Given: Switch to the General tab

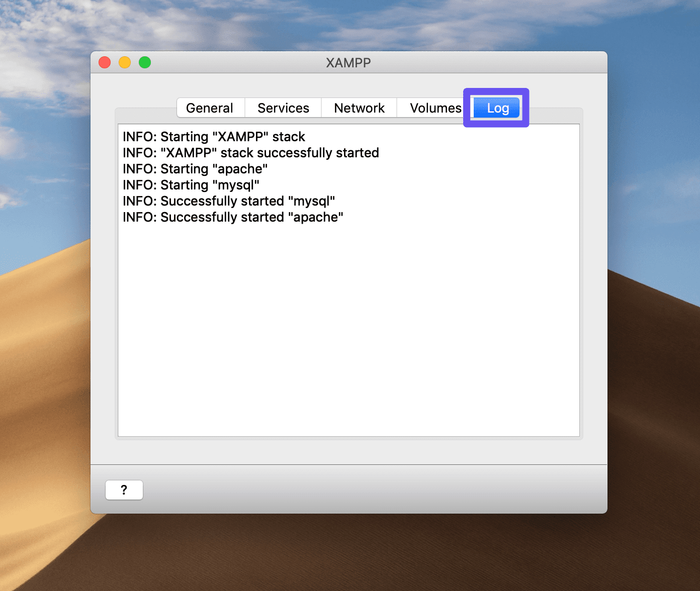Looking at the screenshot, I should coord(210,108).
